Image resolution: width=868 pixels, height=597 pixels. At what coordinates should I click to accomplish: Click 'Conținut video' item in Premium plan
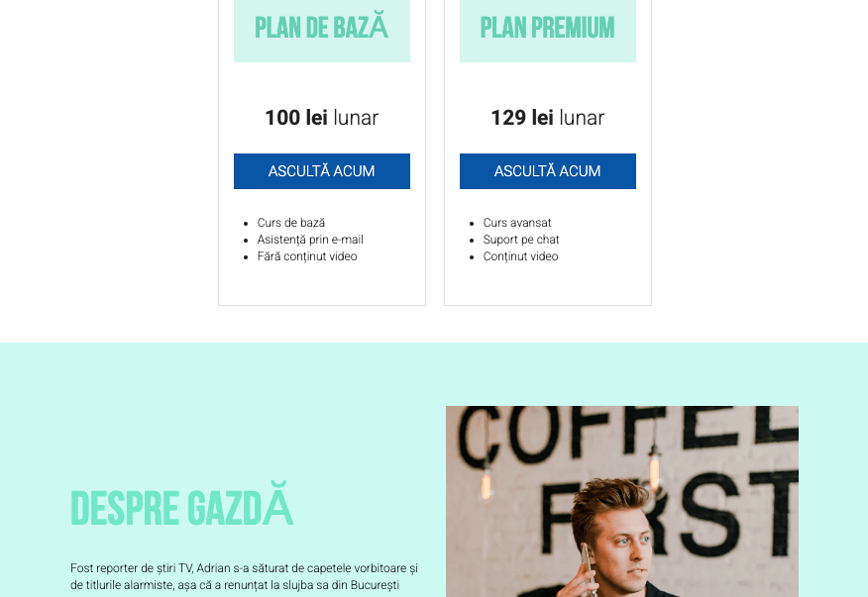[x=520, y=256]
